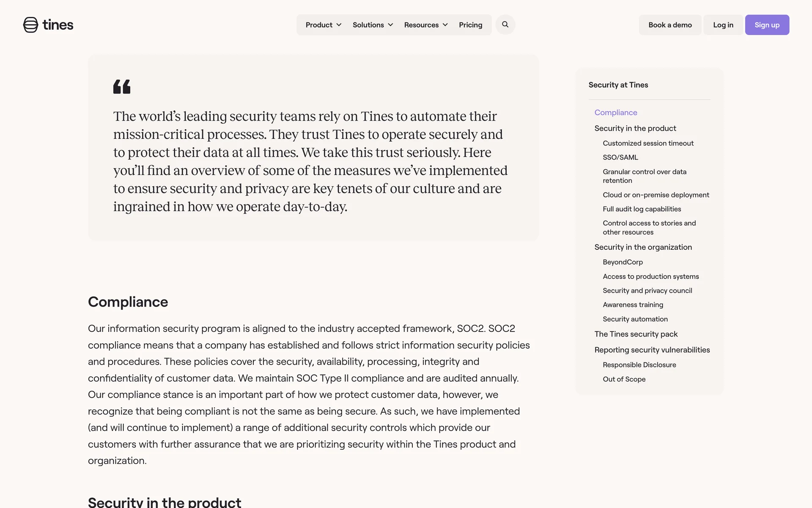
Task: Click Cloud or on-premise deployment link
Action: 656,195
